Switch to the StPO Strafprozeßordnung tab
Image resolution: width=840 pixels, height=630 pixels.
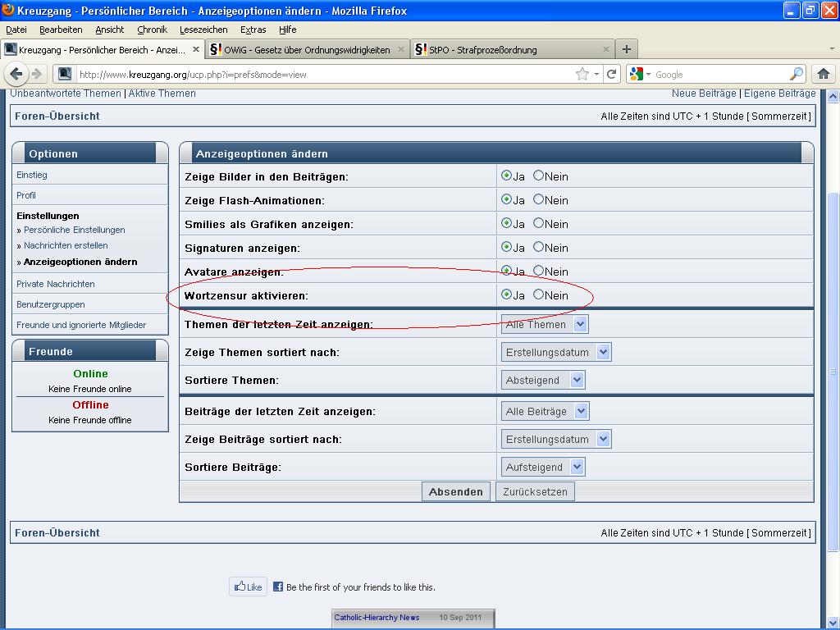[482, 49]
